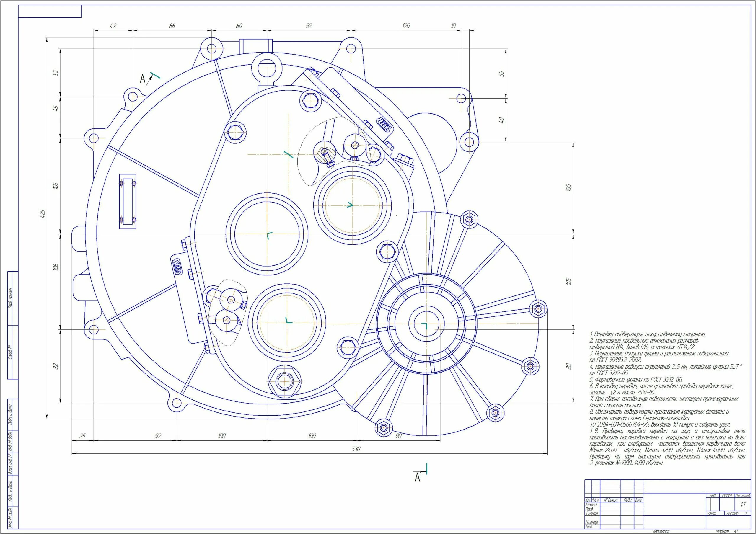Click the 425 overall height dimension
The image size is (756, 534).
pos(42,213)
